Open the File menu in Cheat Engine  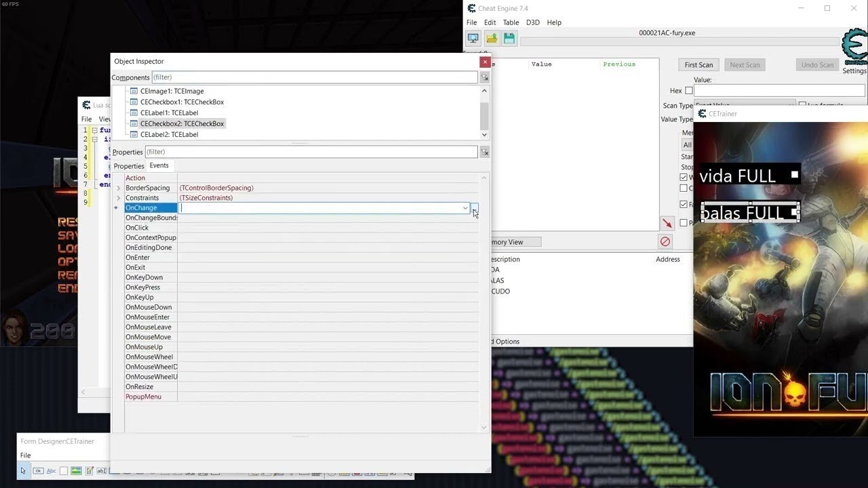click(x=472, y=22)
